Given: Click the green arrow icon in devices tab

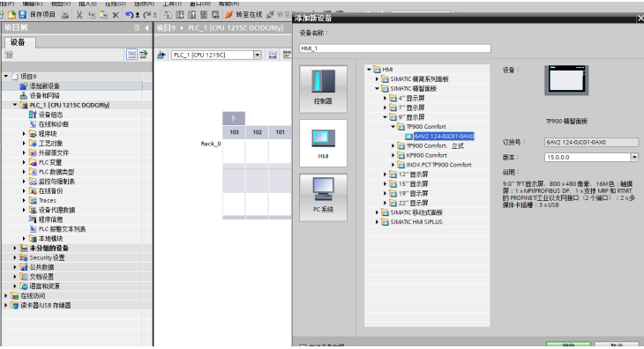Looking at the screenshot, I should pos(143,54).
